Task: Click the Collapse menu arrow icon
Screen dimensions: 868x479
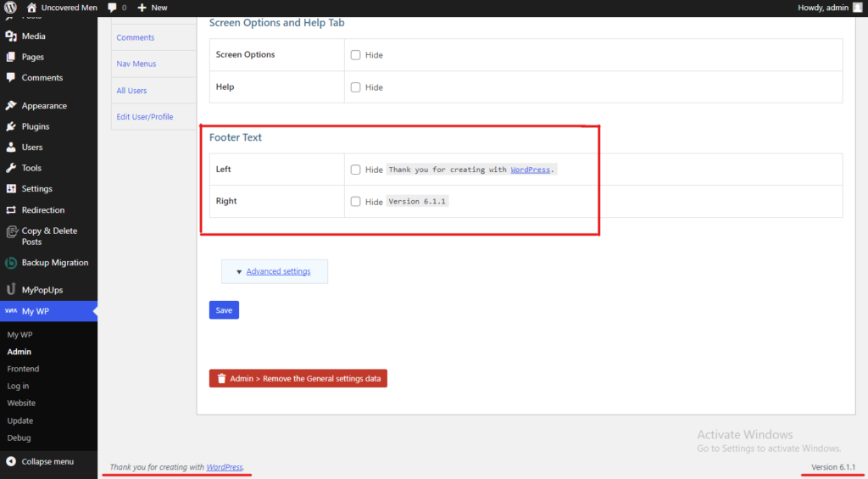Action: click(10, 461)
